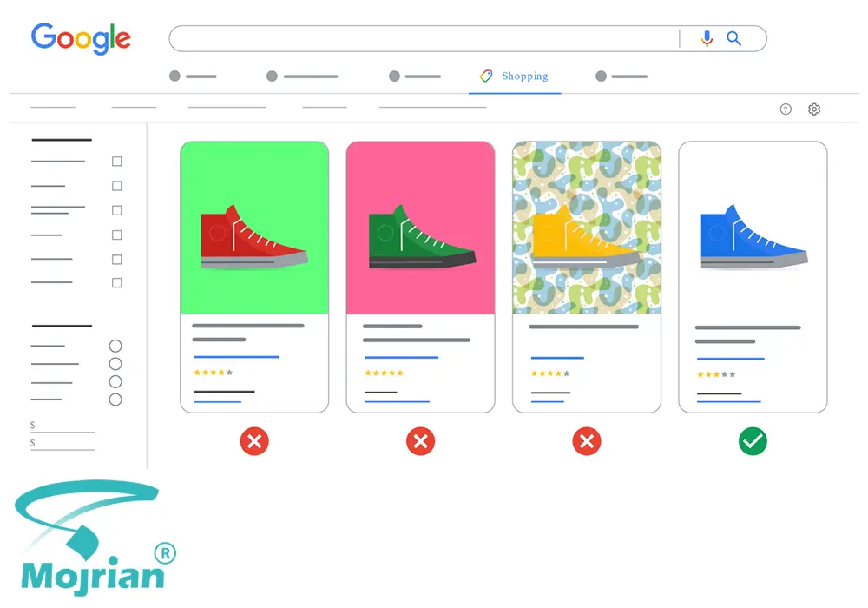
Task: Click the Mojrian logo
Action: click(94, 537)
